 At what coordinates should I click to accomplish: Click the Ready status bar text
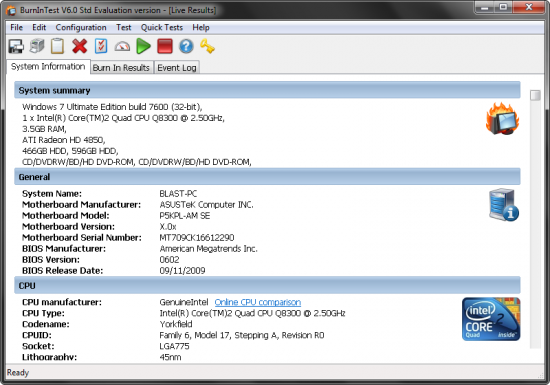(18, 372)
